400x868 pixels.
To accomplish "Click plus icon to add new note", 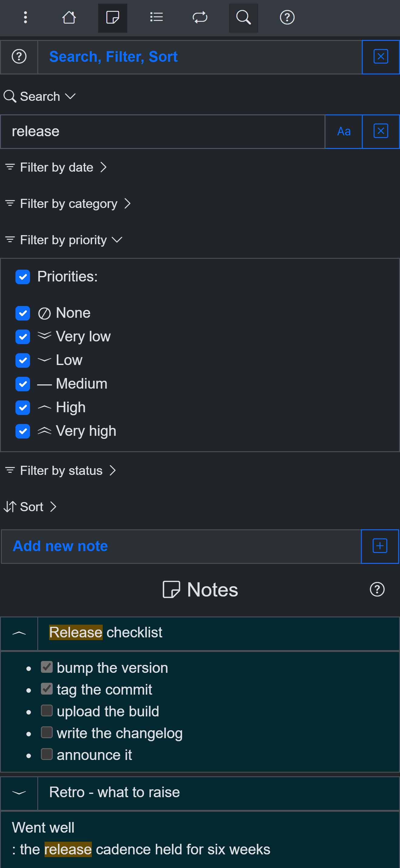I will (x=380, y=546).
